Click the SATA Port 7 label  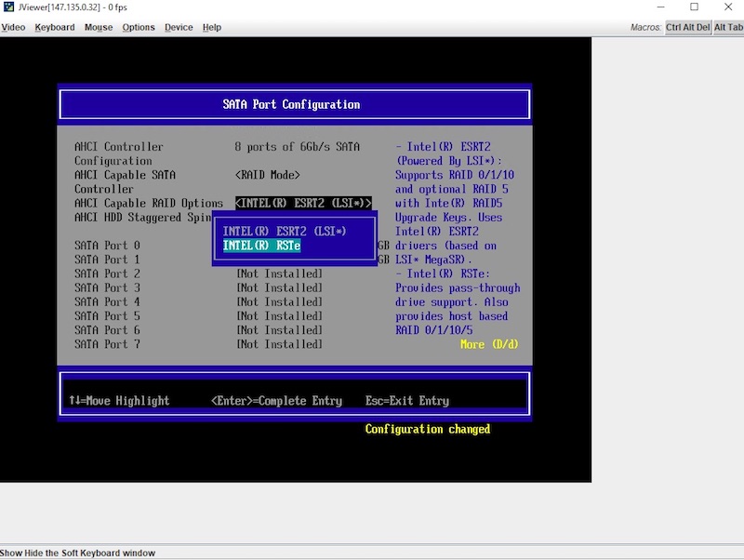[107, 344]
